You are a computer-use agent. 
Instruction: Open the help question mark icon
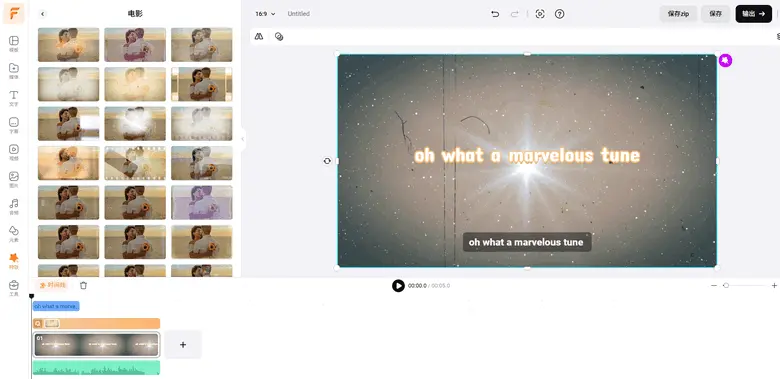(560, 14)
